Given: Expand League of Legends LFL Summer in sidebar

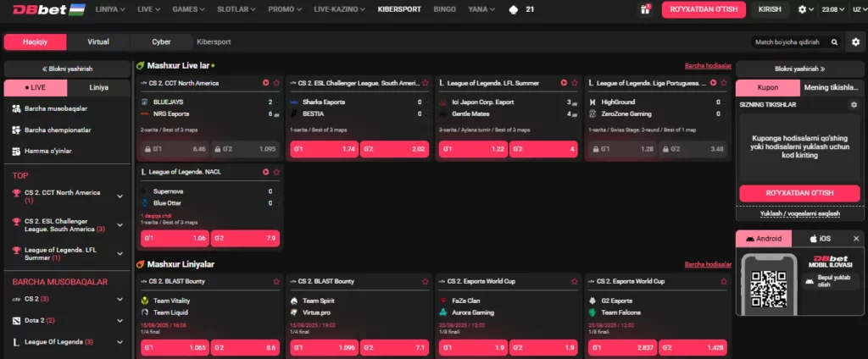Looking at the screenshot, I should (120, 254).
